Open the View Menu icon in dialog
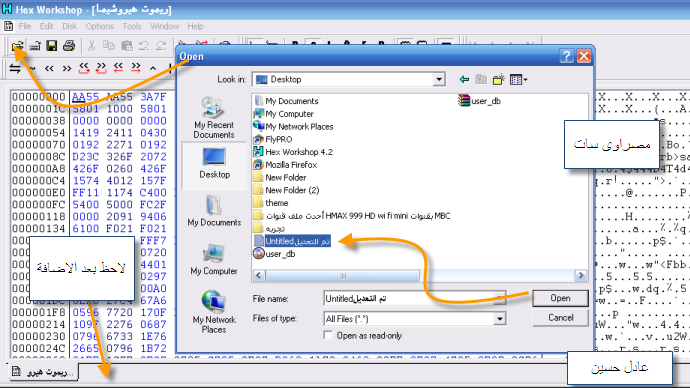The image size is (690, 388). (518, 80)
